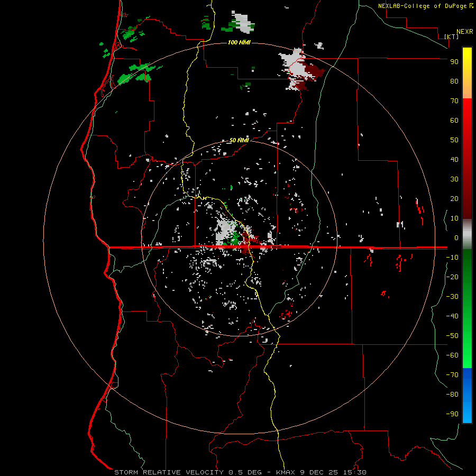Select the 10 value on velocity scale
Viewport: 476px width, 476px height.
[x=454, y=218]
